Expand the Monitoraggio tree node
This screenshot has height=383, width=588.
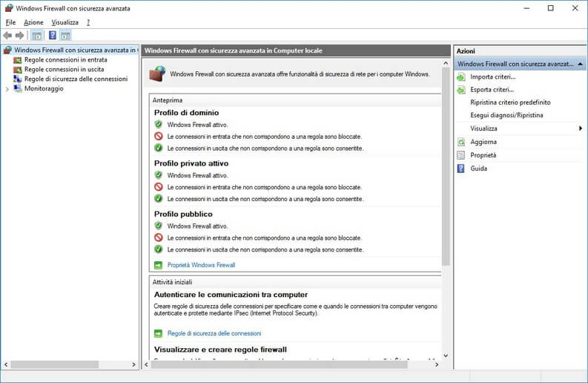coord(7,89)
